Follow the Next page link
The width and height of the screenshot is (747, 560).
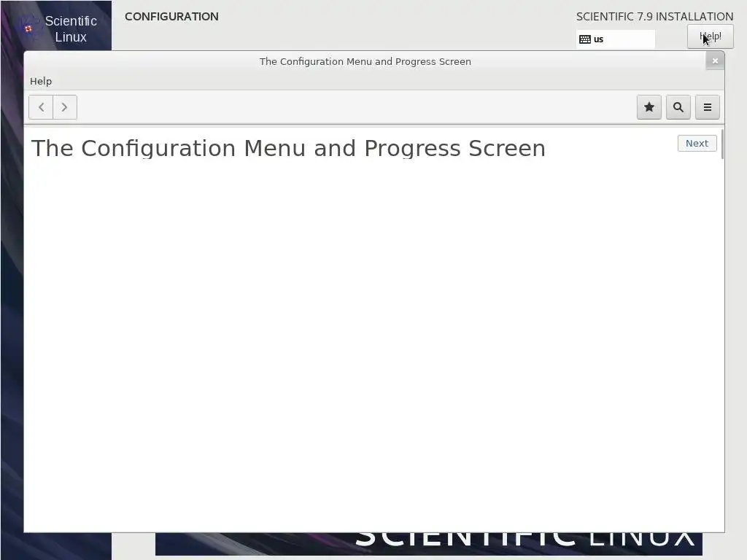click(x=697, y=144)
